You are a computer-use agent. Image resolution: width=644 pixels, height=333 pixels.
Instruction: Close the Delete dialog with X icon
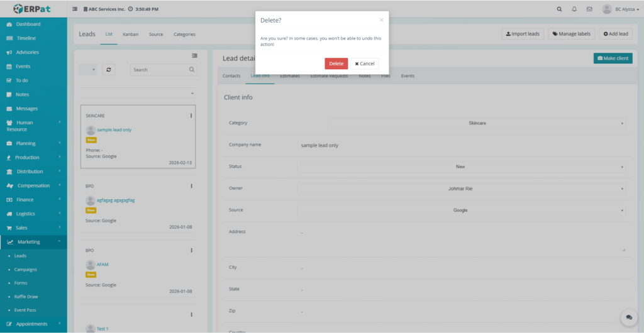click(381, 20)
